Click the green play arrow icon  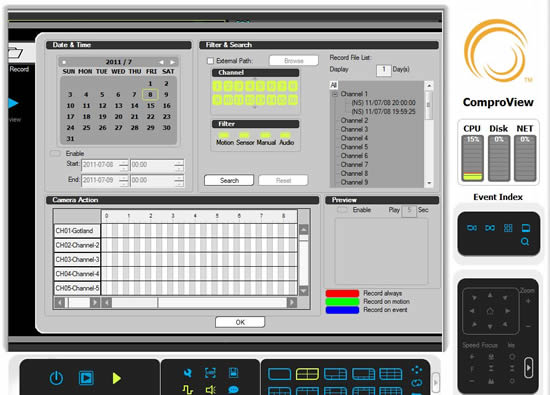[117, 378]
